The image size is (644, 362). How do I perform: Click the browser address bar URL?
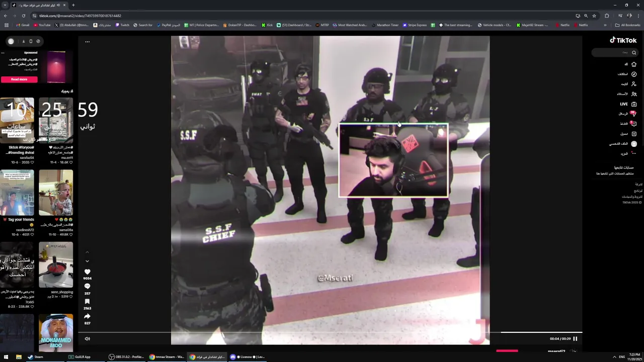tap(80, 16)
